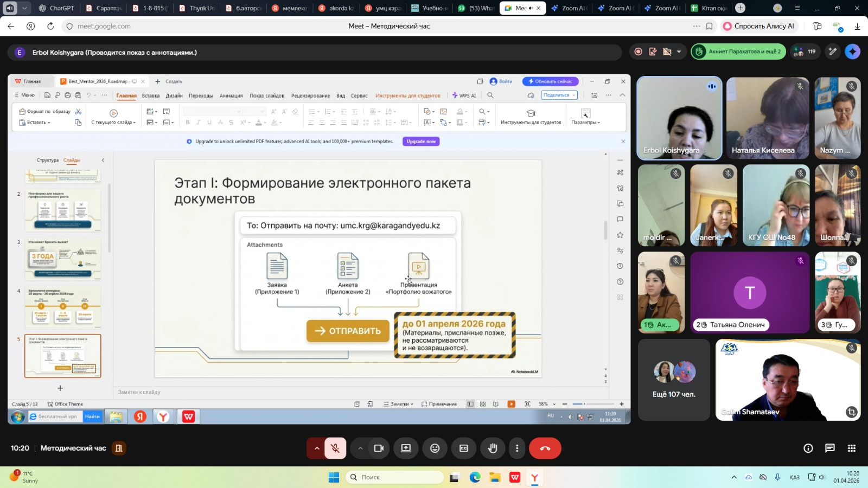
Task: Toggle the camera on in Meet
Action: pos(379,448)
